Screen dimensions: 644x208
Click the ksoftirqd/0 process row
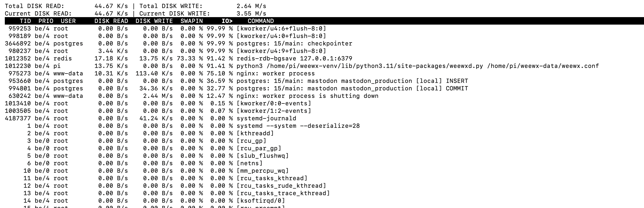tap(324, 201)
